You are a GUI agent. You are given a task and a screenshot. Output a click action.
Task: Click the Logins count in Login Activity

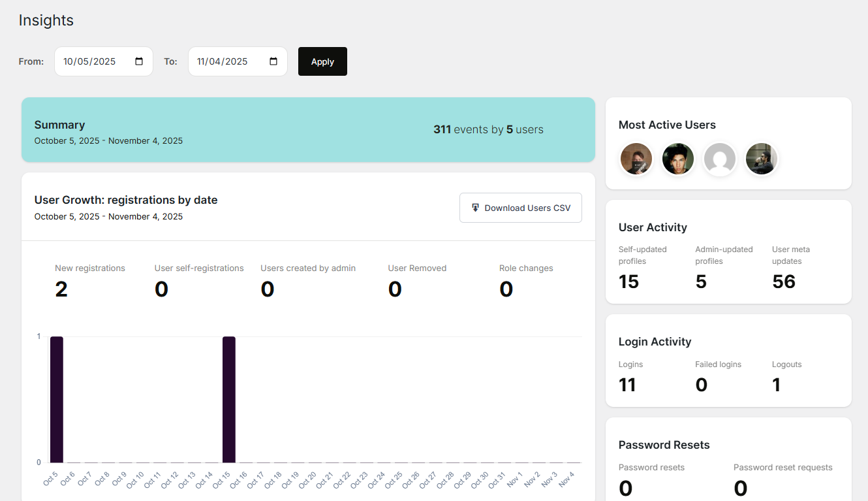click(x=627, y=384)
